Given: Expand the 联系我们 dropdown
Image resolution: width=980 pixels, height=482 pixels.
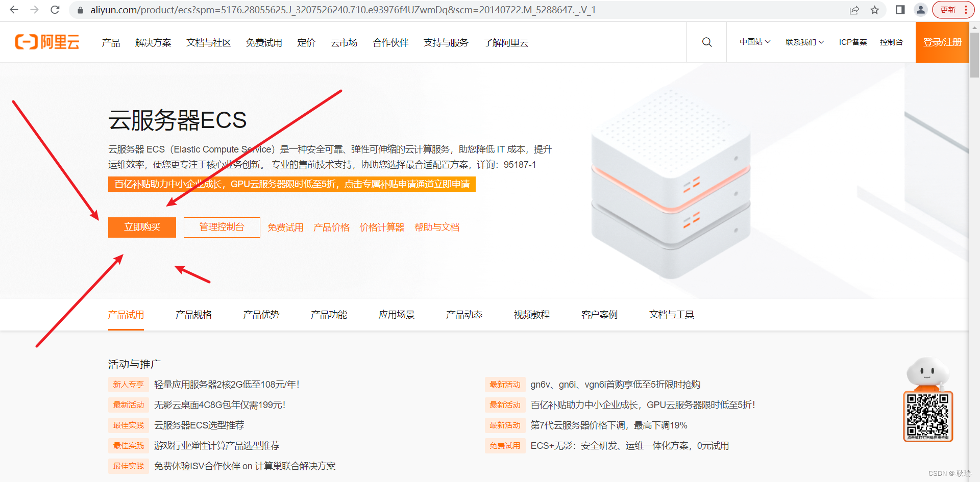Looking at the screenshot, I should tap(804, 42).
